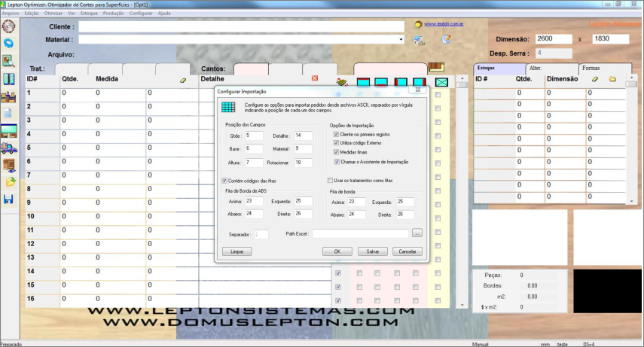
Task: Click the Estoque list scrollbar down arrow
Action: pos(632,201)
